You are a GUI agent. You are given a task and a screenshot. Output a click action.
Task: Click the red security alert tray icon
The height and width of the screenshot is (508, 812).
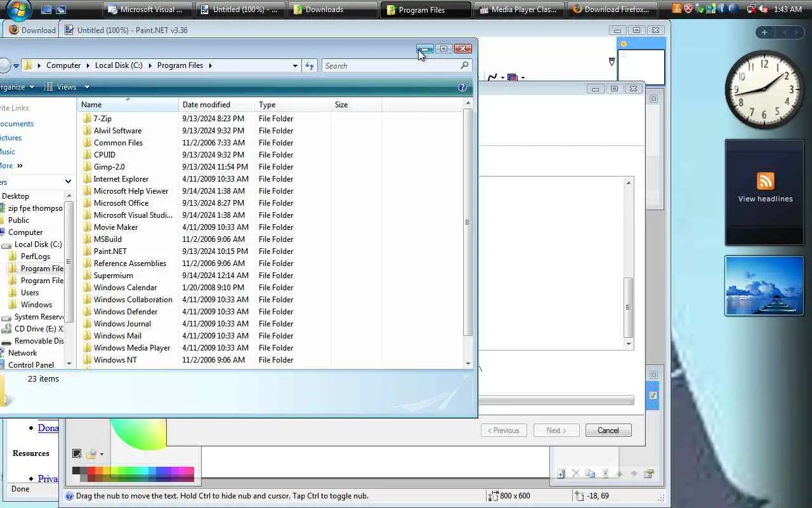(x=688, y=9)
